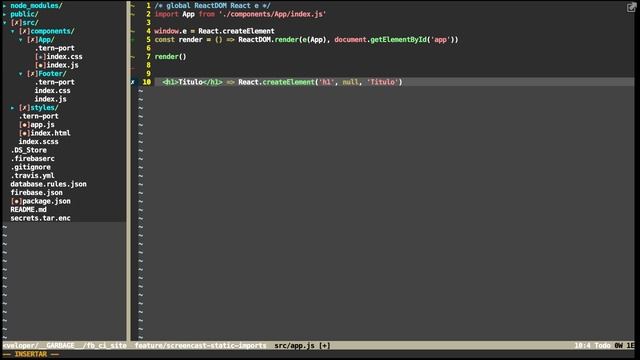
Task: Click 'getElementById' in line 5
Action: [398, 40]
